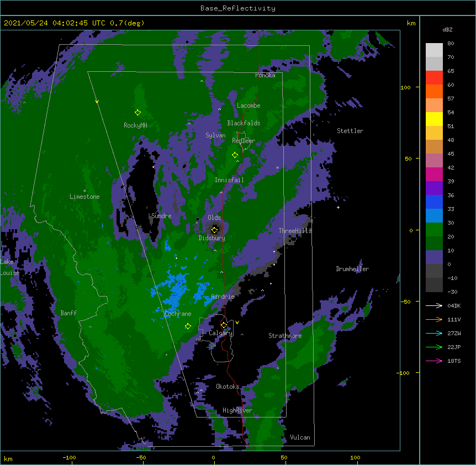476x465 pixels.
Task: Click the Strathmore label
Action: [285, 336]
